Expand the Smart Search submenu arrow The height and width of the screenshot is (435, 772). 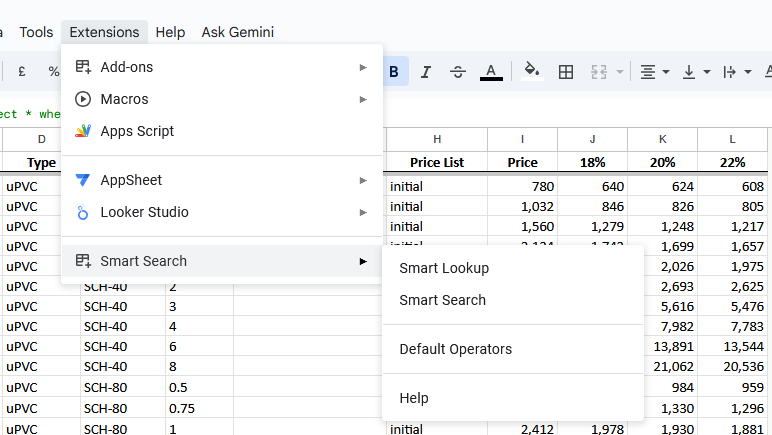[x=363, y=261]
